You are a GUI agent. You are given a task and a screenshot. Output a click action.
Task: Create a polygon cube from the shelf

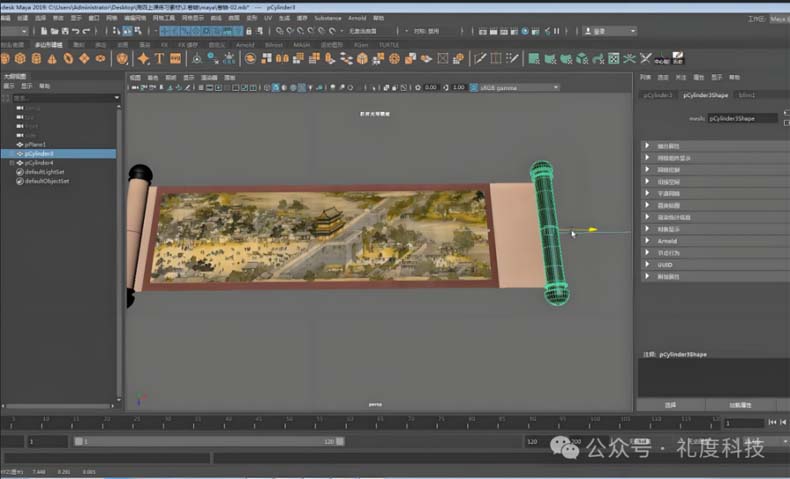pyautogui.click(x=20, y=58)
